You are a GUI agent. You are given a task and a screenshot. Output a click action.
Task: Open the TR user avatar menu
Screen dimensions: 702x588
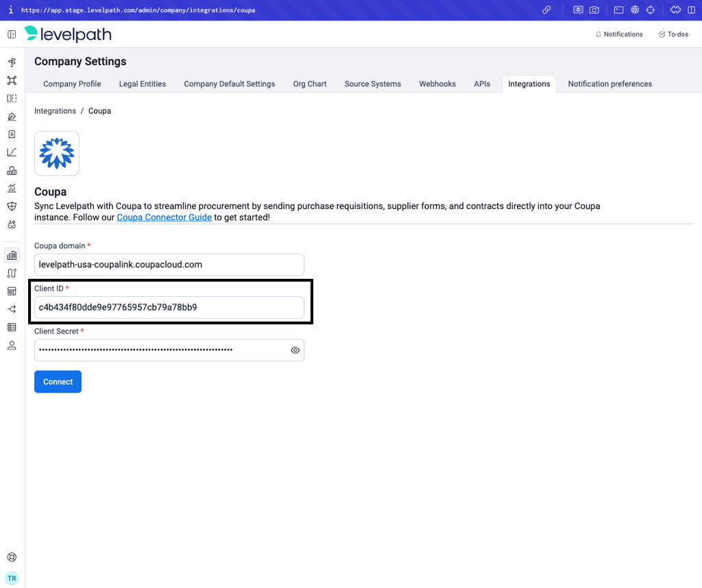coord(12,578)
